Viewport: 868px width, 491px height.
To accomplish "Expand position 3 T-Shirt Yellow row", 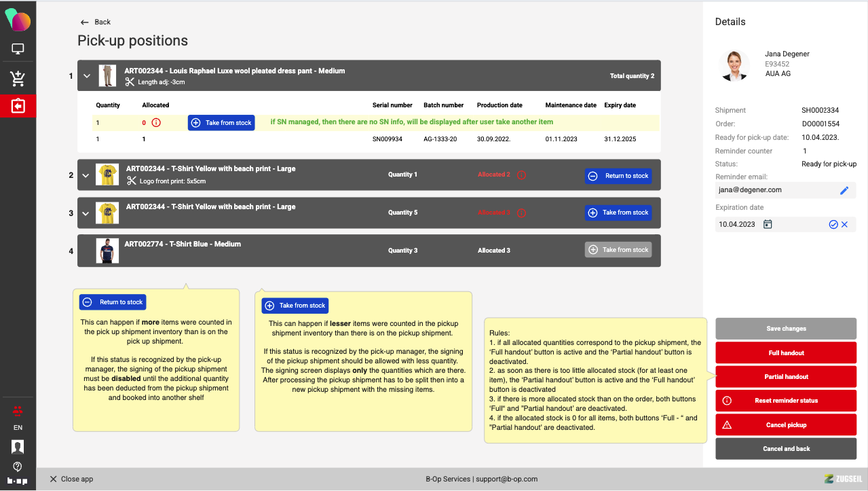I will point(86,213).
